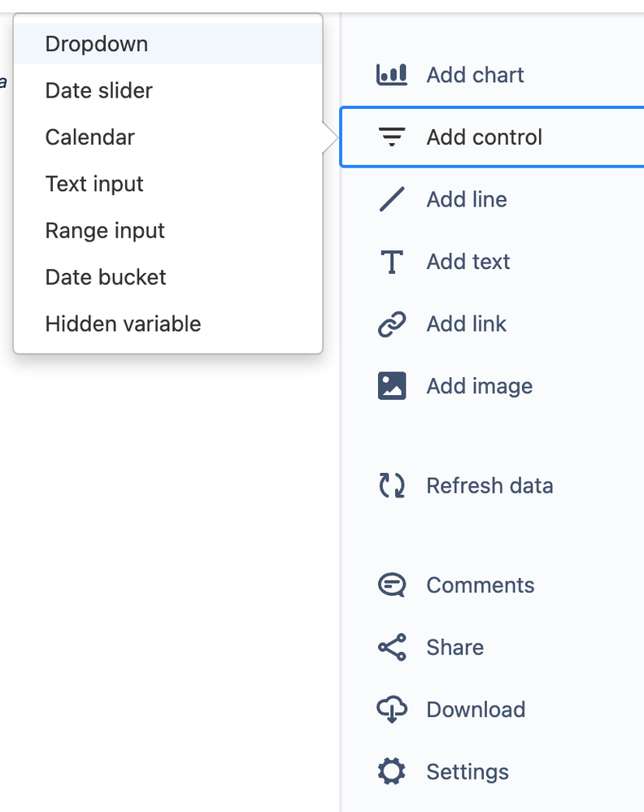
Task: Add a Hidden variable control
Action: [123, 324]
